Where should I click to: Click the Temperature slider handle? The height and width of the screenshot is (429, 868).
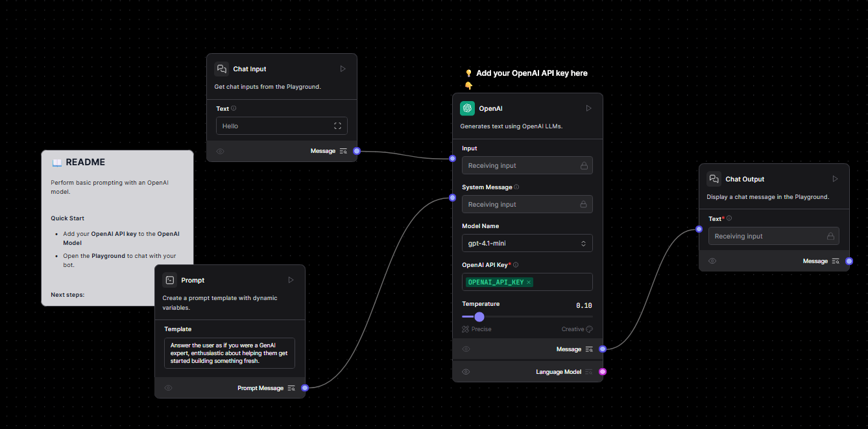tap(479, 317)
